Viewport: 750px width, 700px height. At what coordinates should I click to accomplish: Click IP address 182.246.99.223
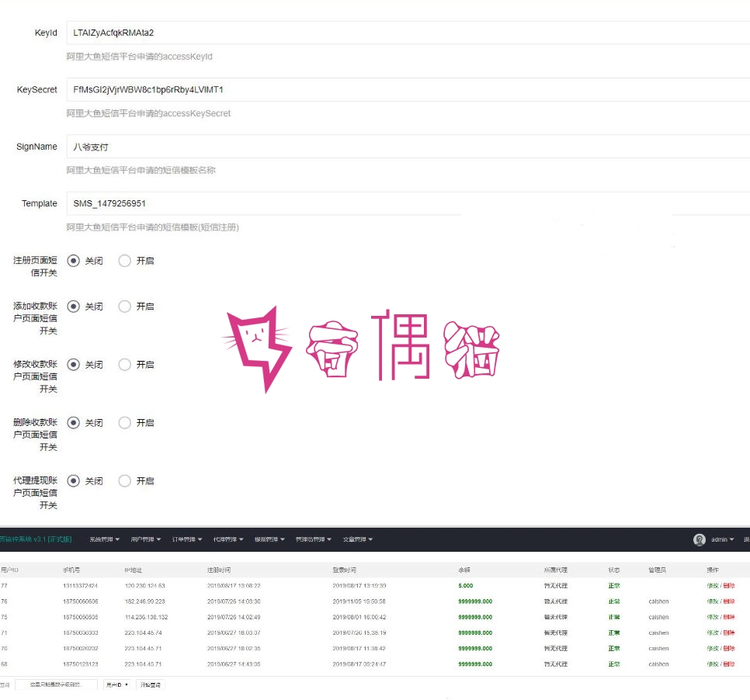click(145, 601)
